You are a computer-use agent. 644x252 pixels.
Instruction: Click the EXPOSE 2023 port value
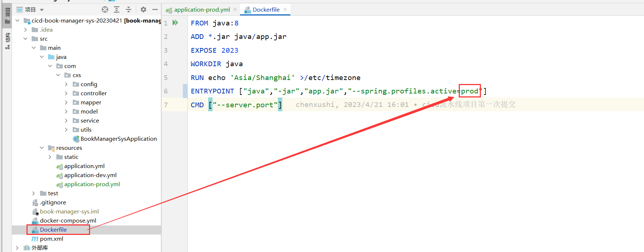230,50
